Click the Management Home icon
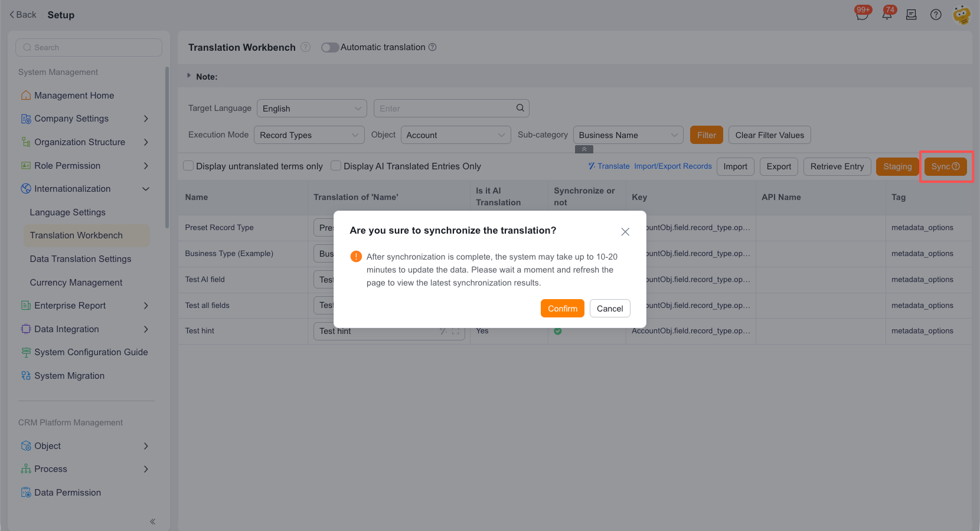980x531 pixels. coord(26,95)
